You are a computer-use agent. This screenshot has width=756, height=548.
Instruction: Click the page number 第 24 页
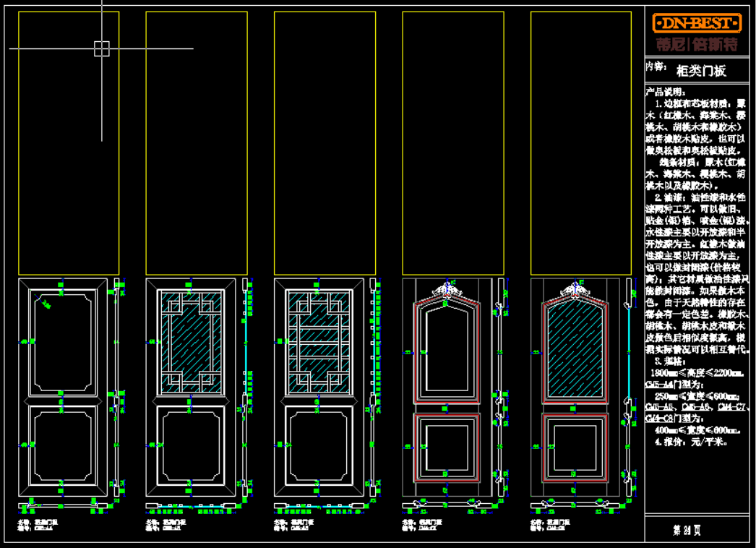tap(687, 530)
